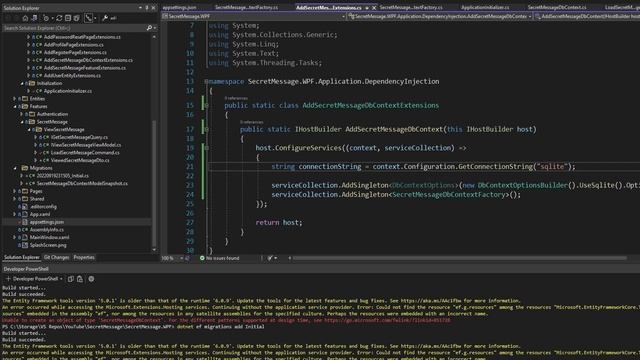Select IViewSecretMessageViewModel.cs file

click(86, 145)
